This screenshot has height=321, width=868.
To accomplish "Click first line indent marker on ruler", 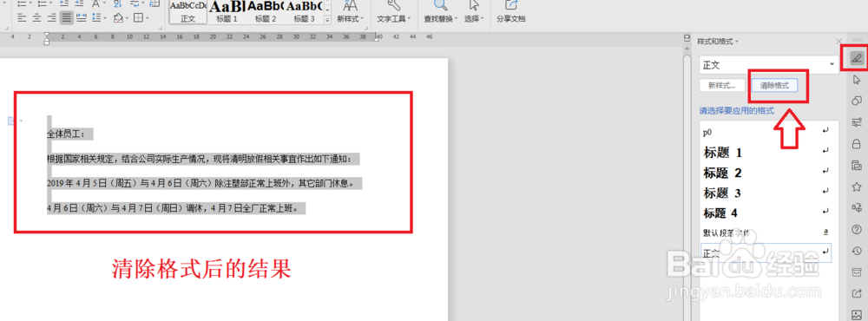I will click(x=47, y=35).
